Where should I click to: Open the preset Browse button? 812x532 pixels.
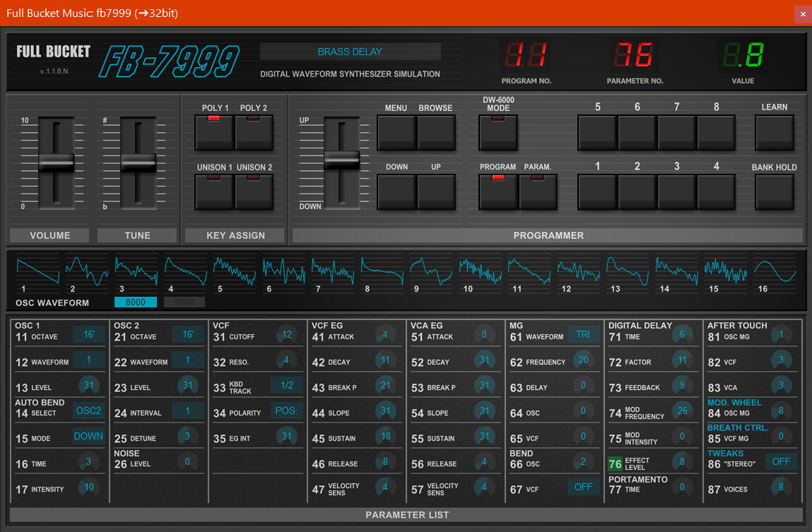pos(436,133)
